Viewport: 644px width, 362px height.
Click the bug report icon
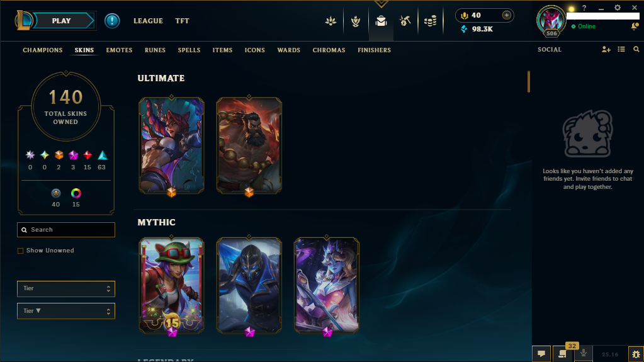coord(636,354)
